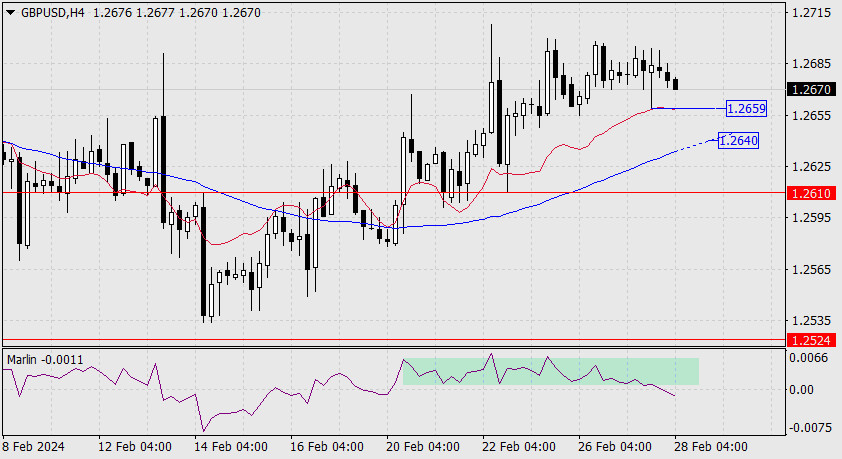
Task: Select the Marlin -0.0011 indicator label
Action: (45, 360)
